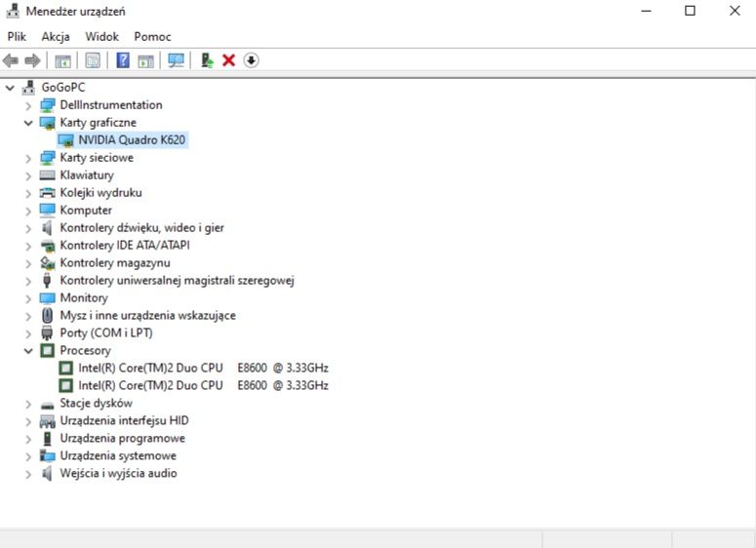
Task: Click the speaker icon for Kontrolery dźwięku
Action: 47,228
